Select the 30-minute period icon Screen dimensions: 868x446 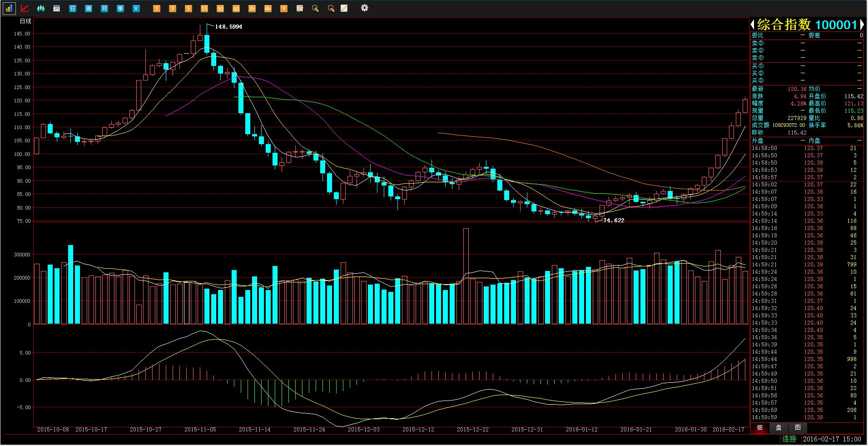pyautogui.click(x=220, y=8)
